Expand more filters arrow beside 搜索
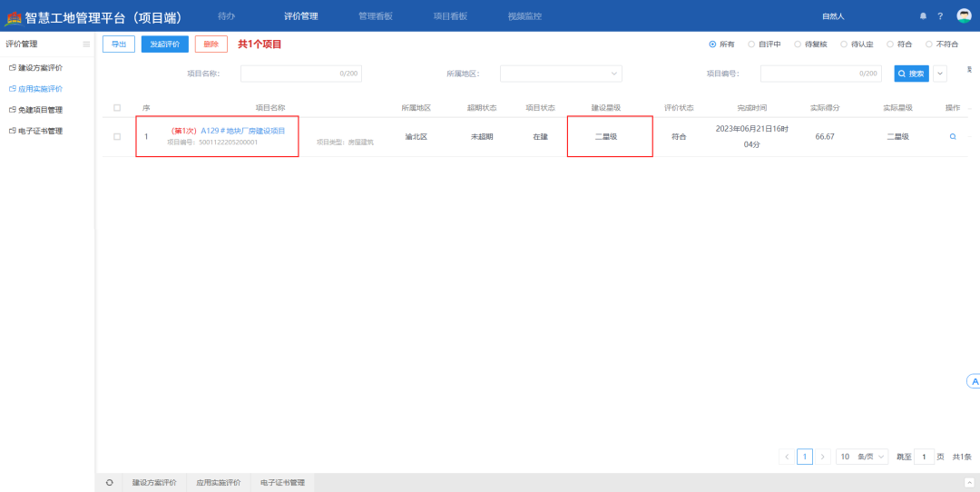The height and width of the screenshot is (492, 980). pos(940,74)
